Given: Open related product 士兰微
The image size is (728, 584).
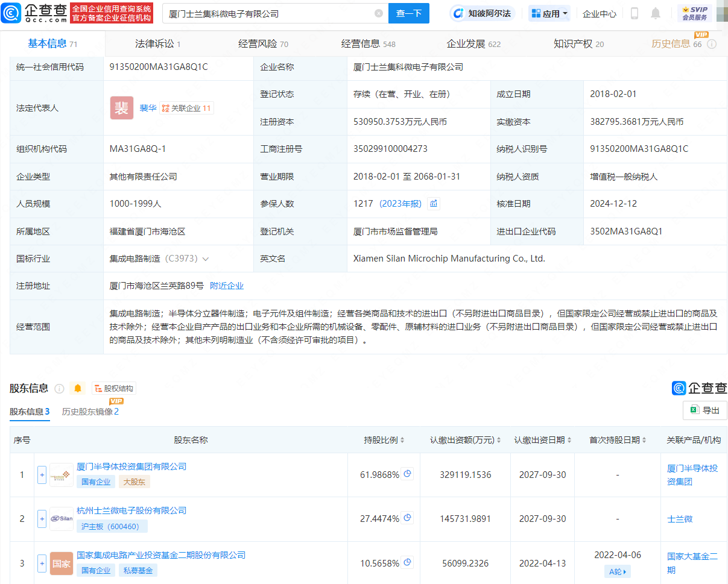Looking at the screenshot, I should click(680, 519).
